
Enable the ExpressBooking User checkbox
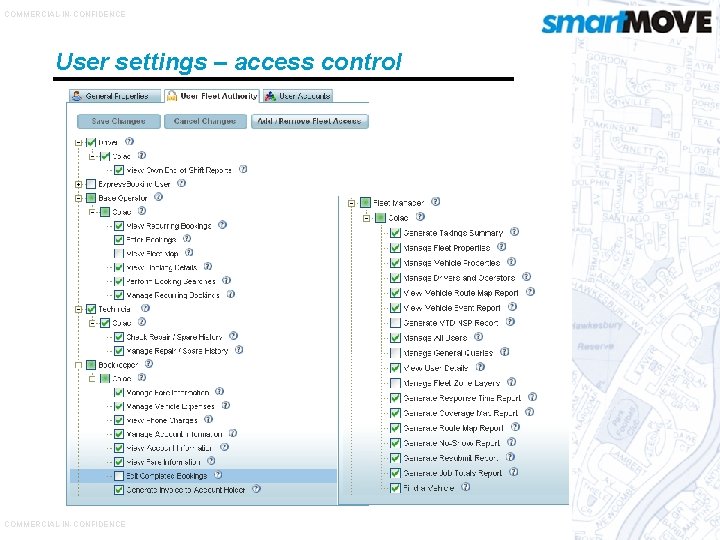click(x=91, y=184)
